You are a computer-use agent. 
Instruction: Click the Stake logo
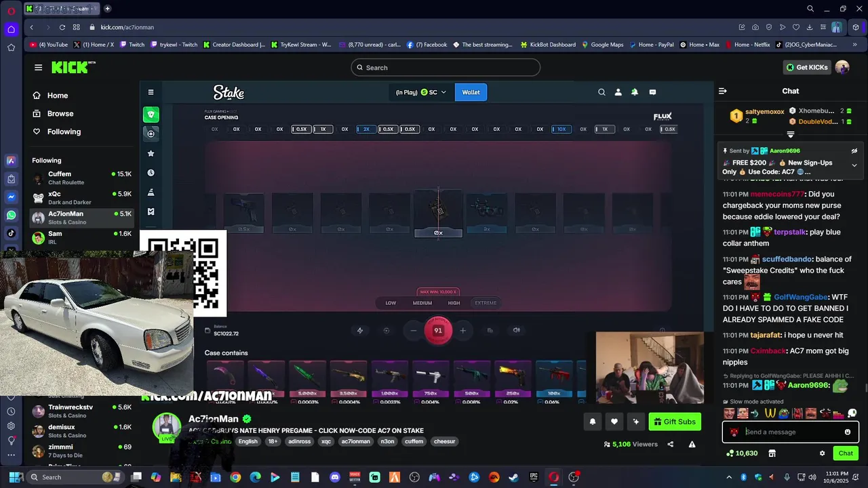(229, 92)
